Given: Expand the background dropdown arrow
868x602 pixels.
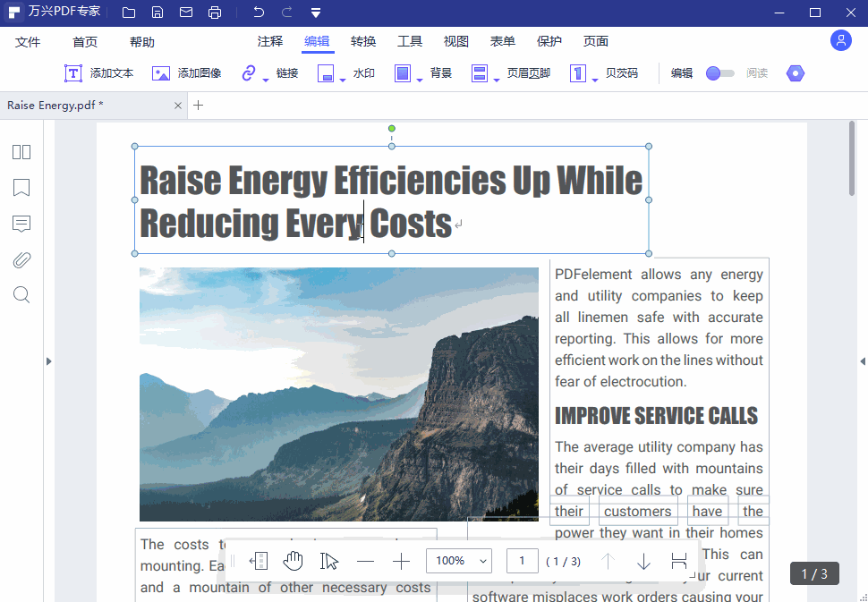Looking at the screenshot, I should 420,81.
